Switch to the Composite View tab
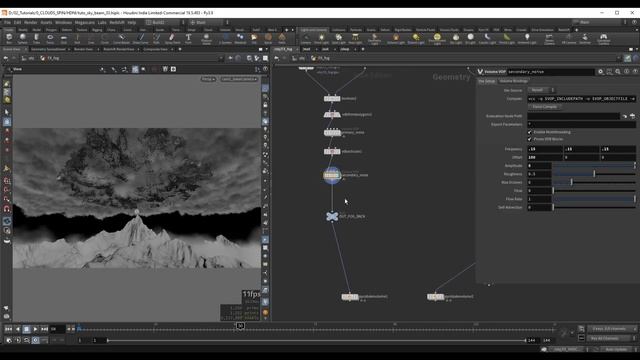640x360 pixels. (156, 49)
